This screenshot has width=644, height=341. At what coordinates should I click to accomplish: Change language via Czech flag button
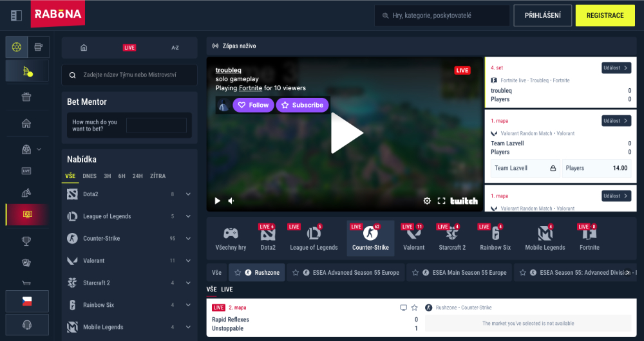27,301
